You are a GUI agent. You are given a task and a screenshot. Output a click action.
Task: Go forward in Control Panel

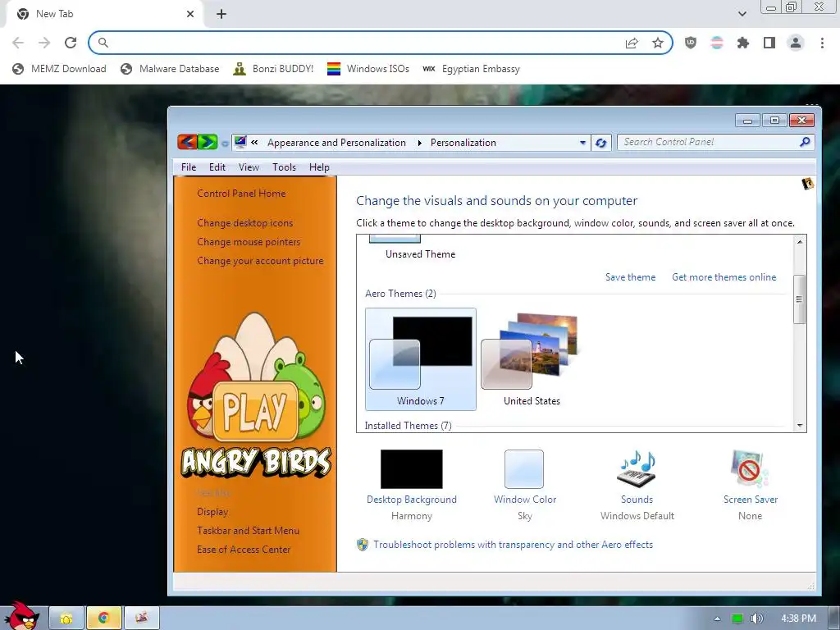208,142
